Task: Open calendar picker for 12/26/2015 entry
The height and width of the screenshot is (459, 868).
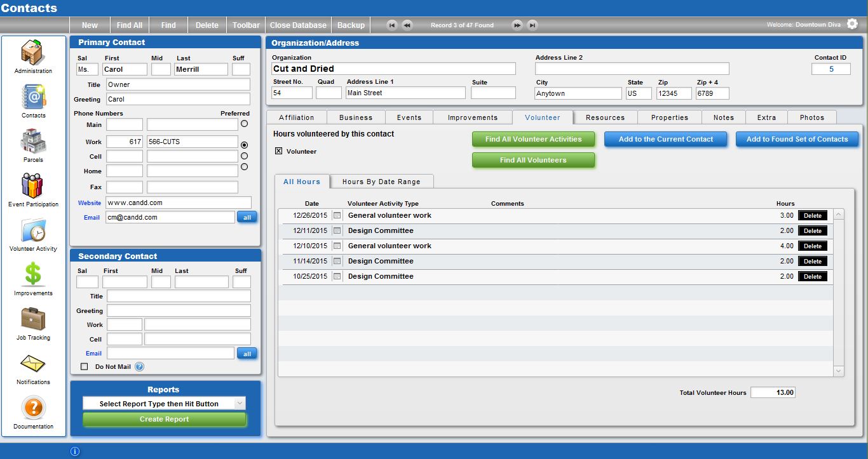Action: coord(337,216)
